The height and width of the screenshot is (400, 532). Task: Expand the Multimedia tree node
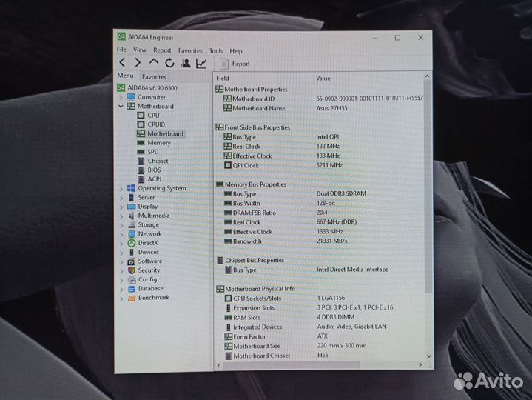click(x=121, y=216)
